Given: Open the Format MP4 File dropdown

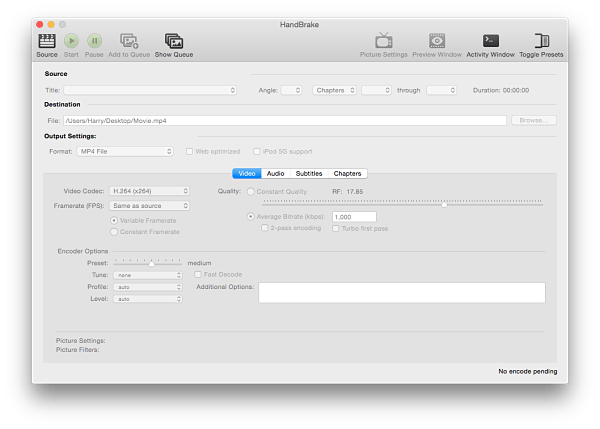Looking at the screenshot, I should pyautogui.click(x=125, y=152).
